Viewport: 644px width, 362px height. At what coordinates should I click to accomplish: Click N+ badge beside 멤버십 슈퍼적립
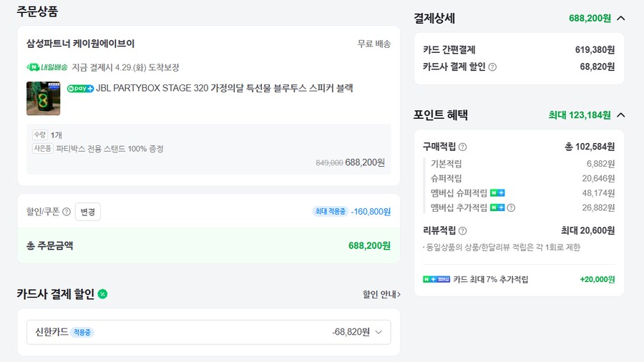click(497, 193)
